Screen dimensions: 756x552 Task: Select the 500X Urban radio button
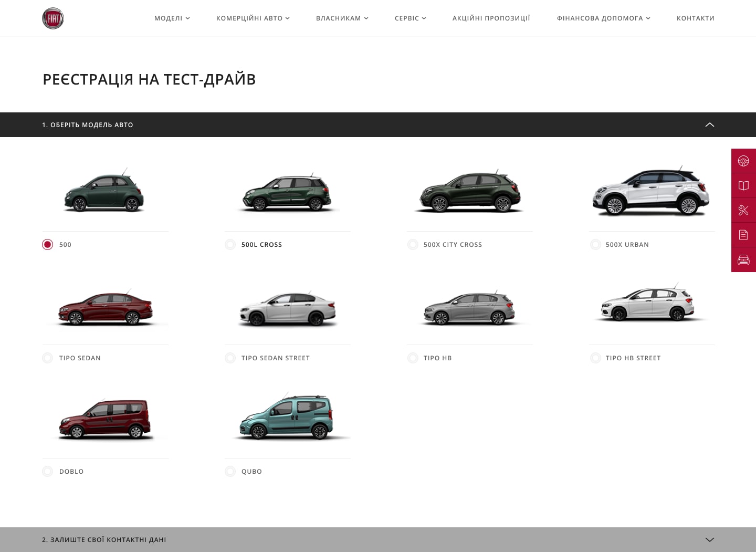tap(595, 245)
